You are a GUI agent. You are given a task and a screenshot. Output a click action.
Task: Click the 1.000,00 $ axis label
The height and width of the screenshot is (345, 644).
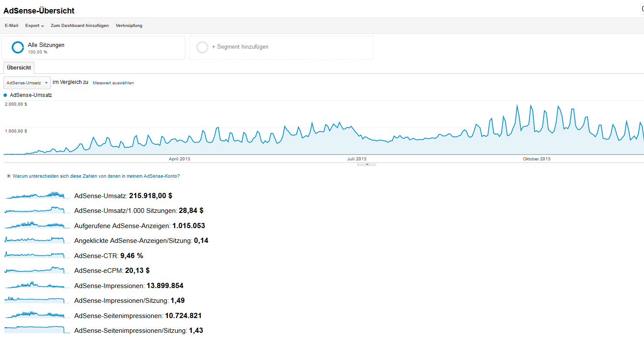pos(16,131)
